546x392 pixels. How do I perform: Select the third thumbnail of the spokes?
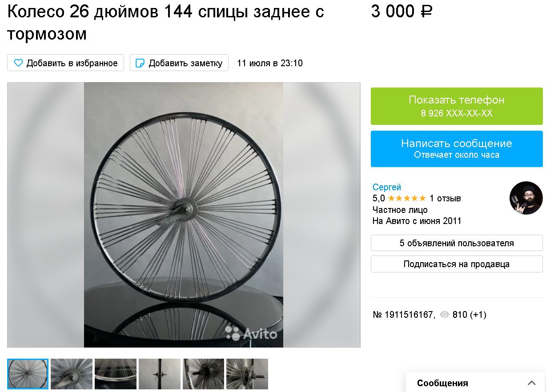(116, 374)
